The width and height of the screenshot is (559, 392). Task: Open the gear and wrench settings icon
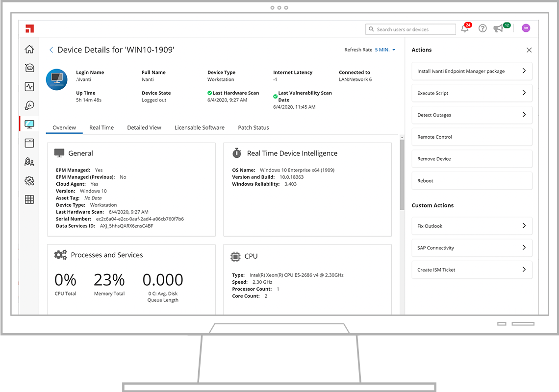coord(29,181)
